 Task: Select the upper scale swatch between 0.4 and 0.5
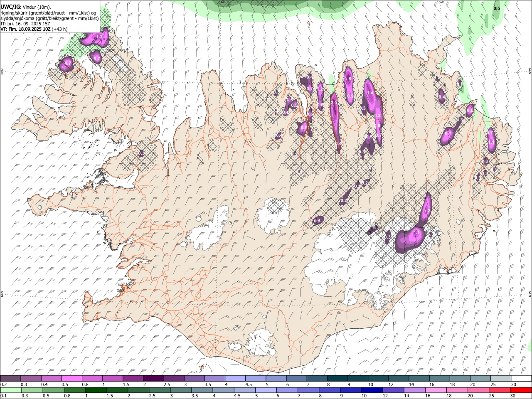pyautogui.click(x=51, y=379)
